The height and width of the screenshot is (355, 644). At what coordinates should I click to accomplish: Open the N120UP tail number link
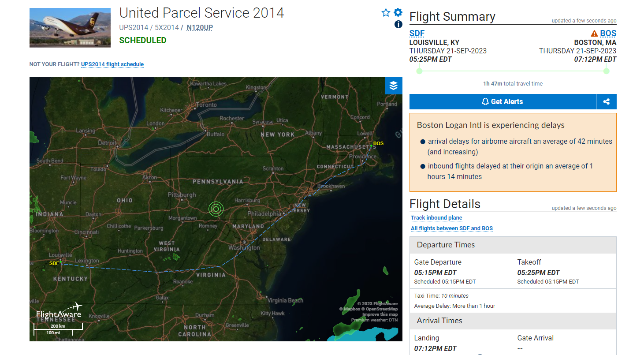200,27
